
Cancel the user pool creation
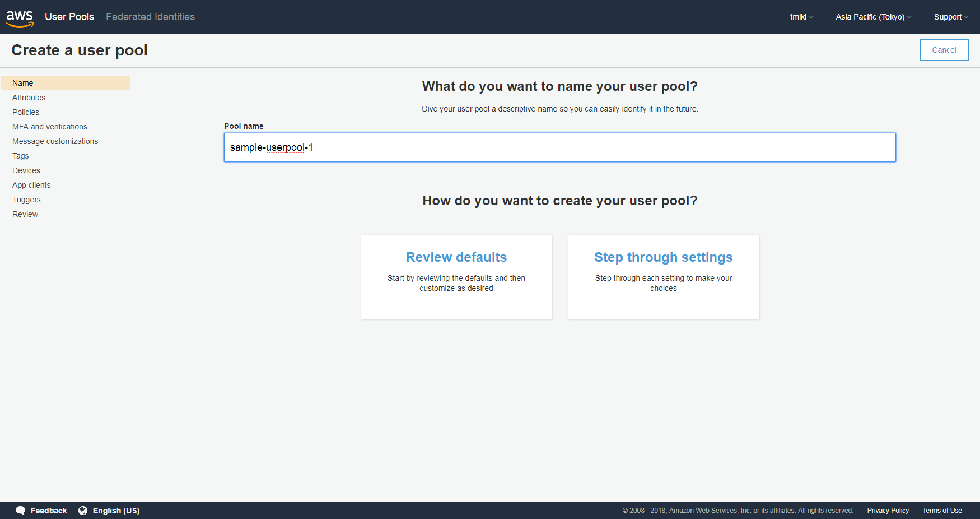pyautogui.click(x=944, y=50)
